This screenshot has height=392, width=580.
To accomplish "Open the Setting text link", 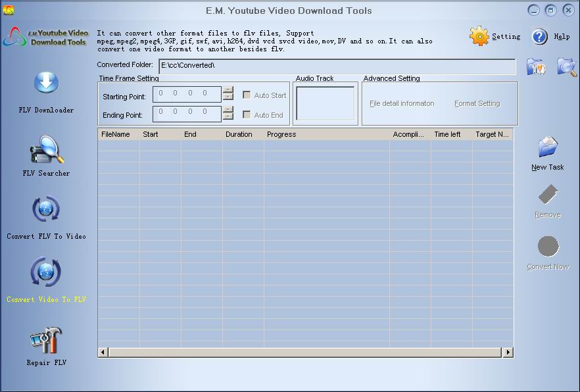I will click(x=506, y=36).
